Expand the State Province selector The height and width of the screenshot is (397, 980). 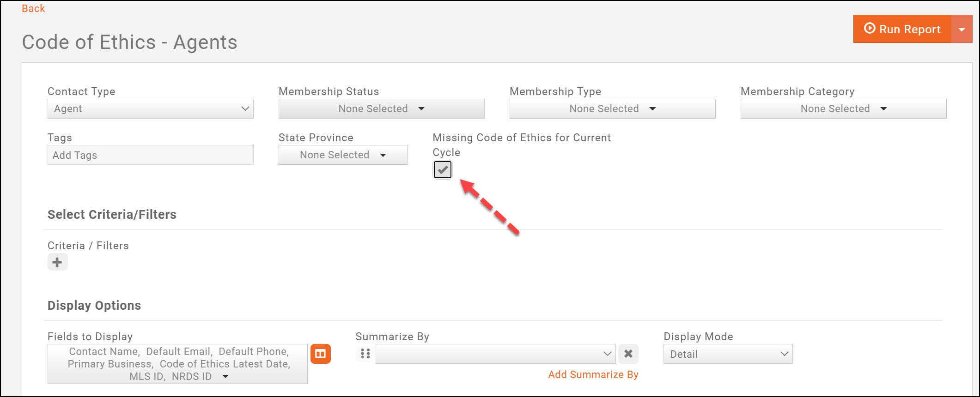342,155
